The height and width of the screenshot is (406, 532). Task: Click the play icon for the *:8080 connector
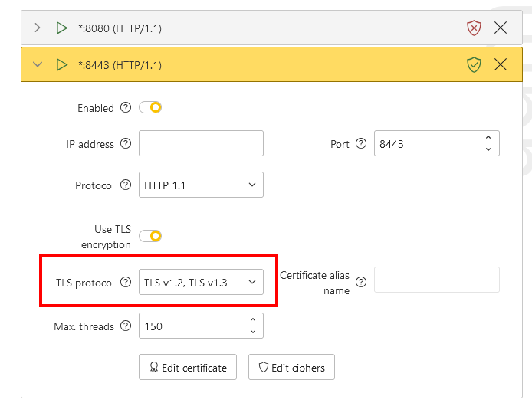pyautogui.click(x=61, y=28)
